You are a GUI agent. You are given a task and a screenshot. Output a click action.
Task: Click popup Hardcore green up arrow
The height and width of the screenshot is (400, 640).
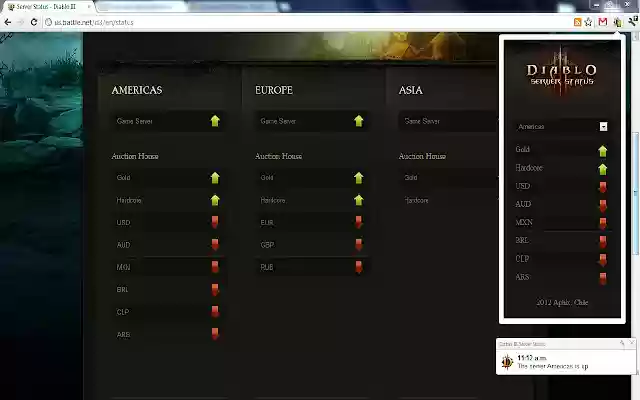(x=602, y=169)
